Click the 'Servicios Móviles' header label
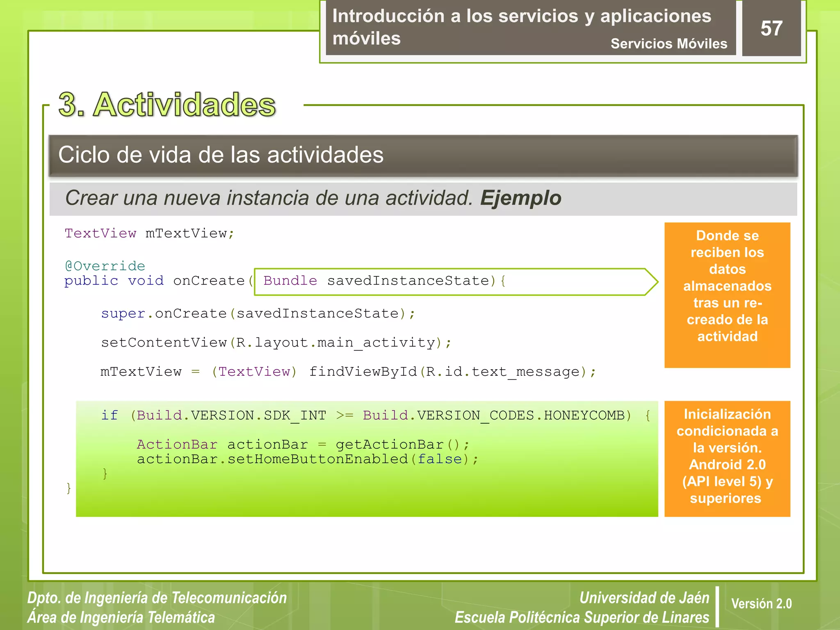 669,43
